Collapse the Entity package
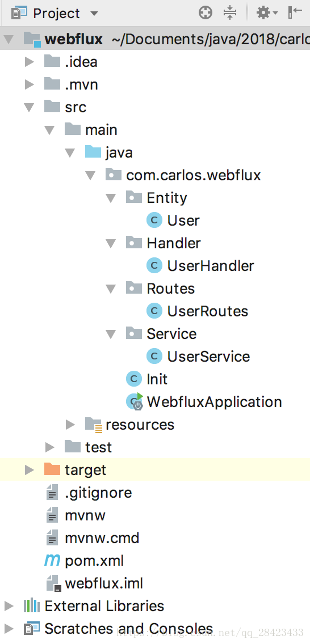Viewport: 310px width, 644px height. [111, 198]
